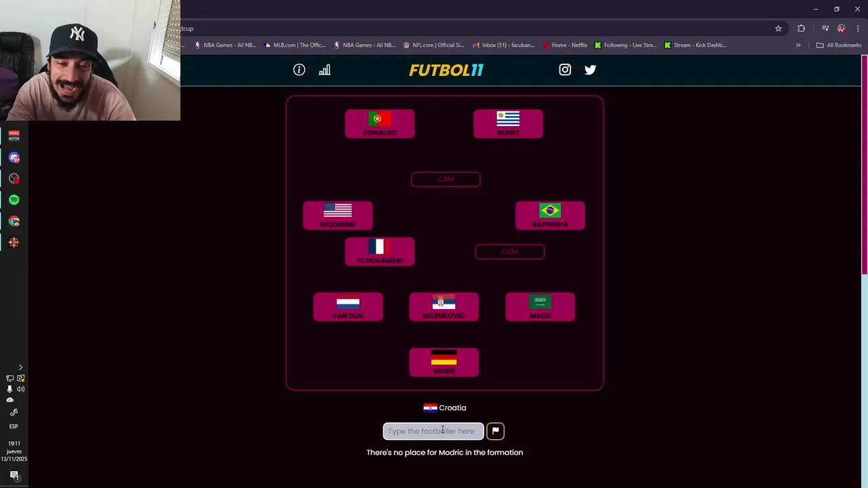Click the Neuer Germany card
868x488 pixels.
[444, 363]
